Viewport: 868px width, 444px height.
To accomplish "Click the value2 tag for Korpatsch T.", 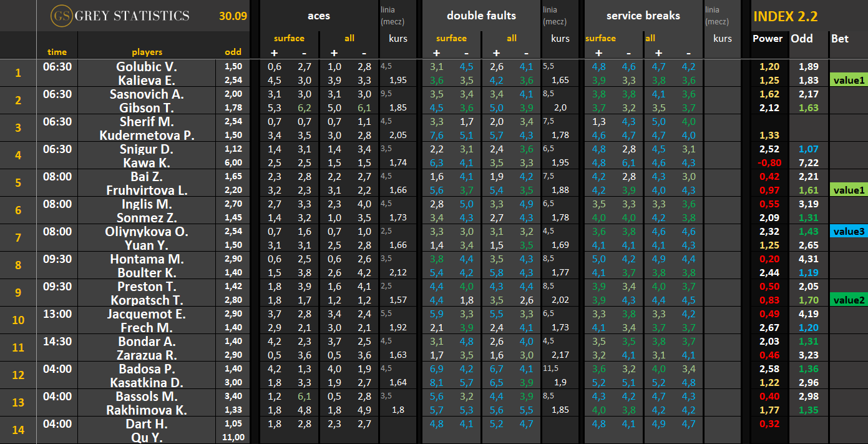I will click(x=849, y=300).
